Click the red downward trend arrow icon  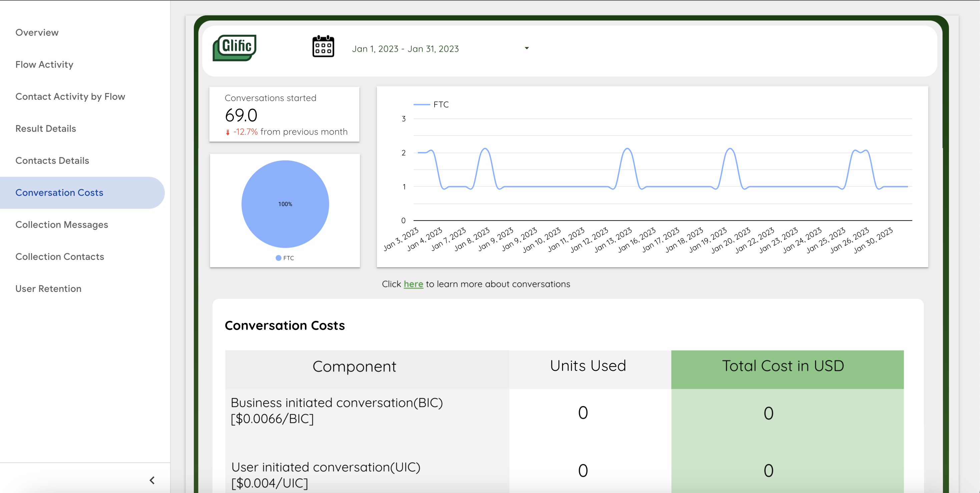tap(227, 132)
